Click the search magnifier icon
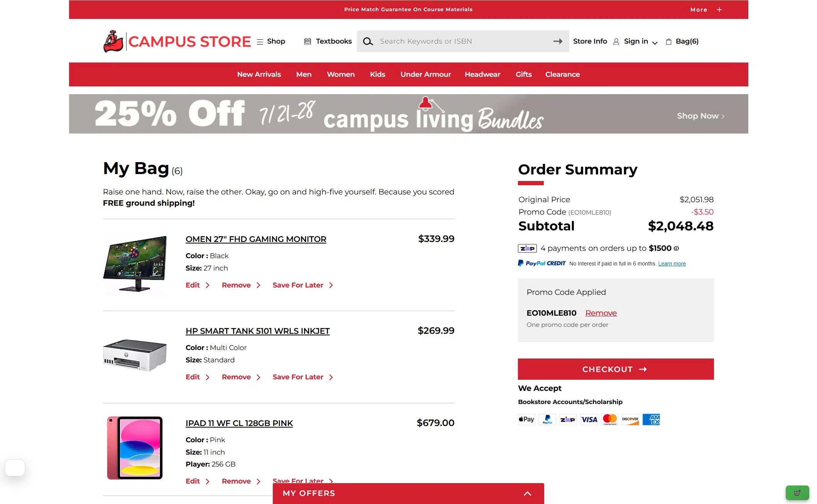Image resolution: width=817 pixels, height=504 pixels. click(x=368, y=41)
